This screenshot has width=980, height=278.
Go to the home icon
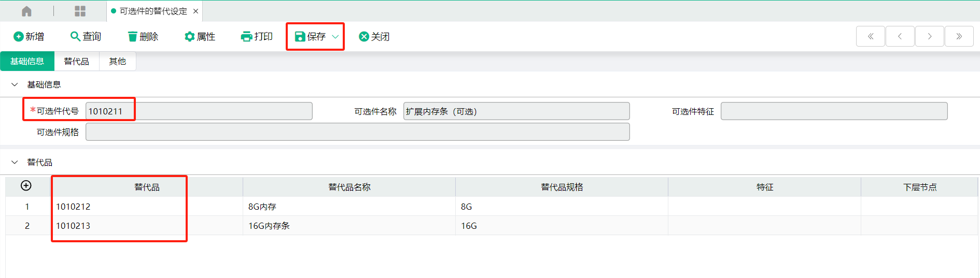(26, 11)
